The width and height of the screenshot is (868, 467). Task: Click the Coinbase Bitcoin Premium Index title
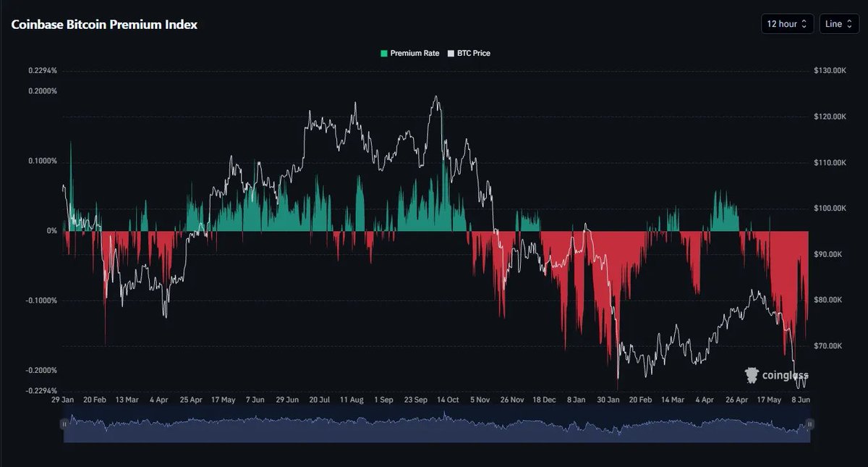click(104, 25)
